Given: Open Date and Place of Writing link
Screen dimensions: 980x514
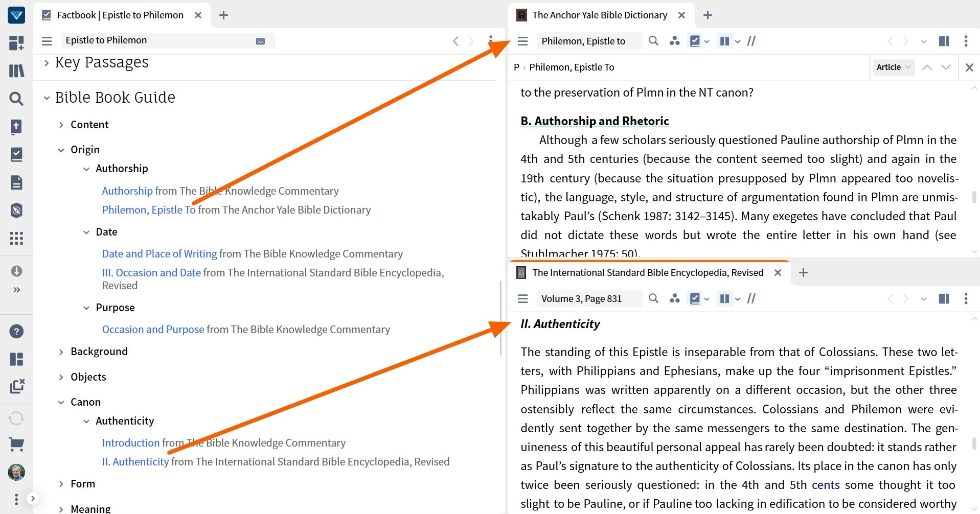Looking at the screenshot, I should point(159,254).
